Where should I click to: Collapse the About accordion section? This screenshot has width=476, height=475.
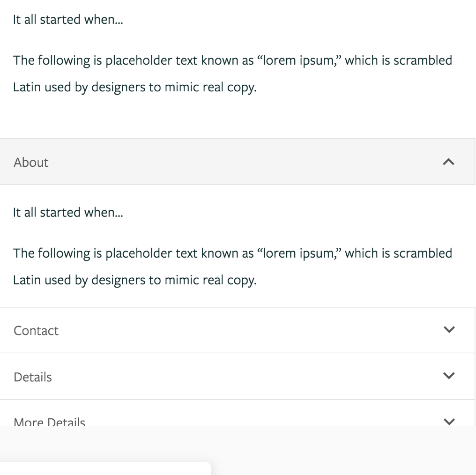coord(234,162)
